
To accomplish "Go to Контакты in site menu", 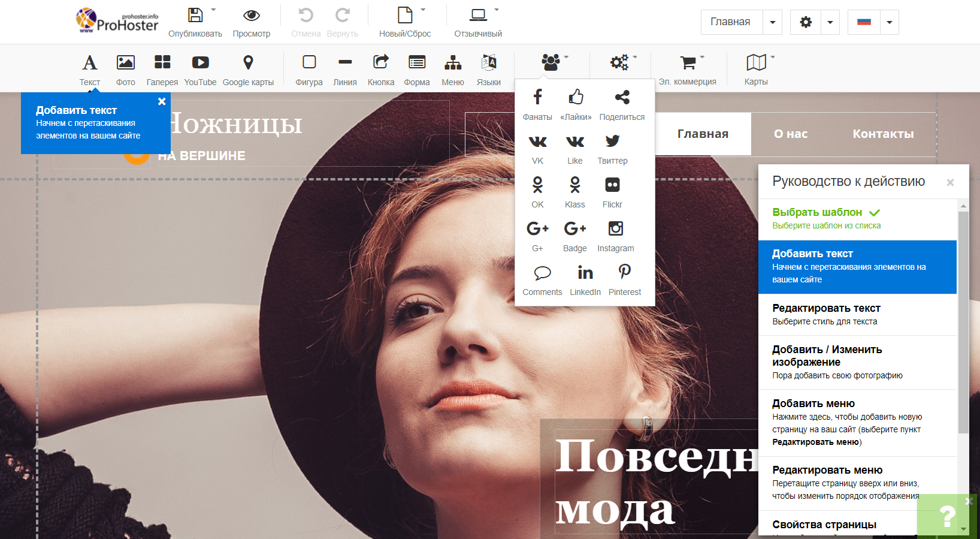I will (x=883, y=134).
